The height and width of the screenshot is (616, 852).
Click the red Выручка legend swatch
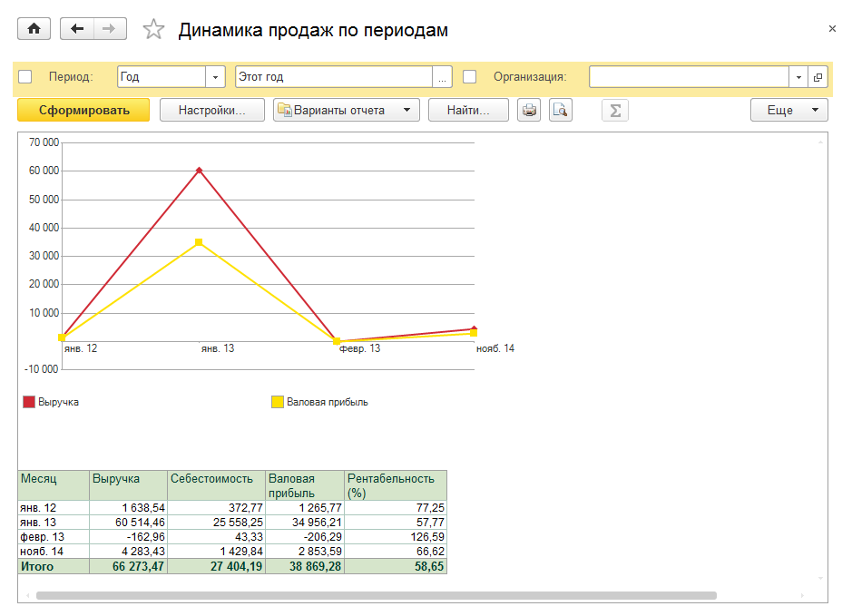coord(29,402)
